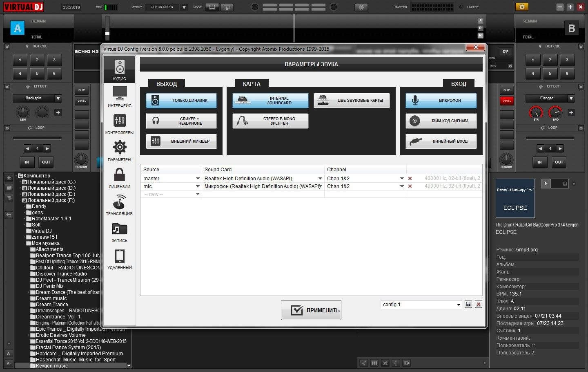The height and width of the screenshot is (372, 588).
Task: Open the Interface settings section
Action: (119, 97)
